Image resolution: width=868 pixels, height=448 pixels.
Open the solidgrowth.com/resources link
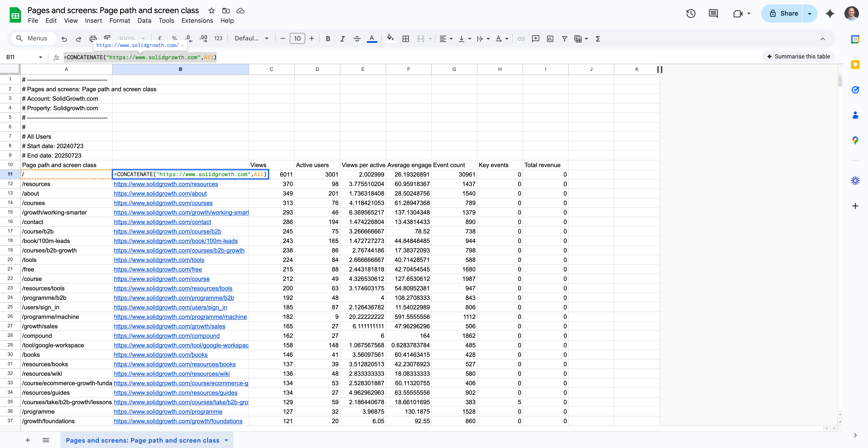point(166,184)
